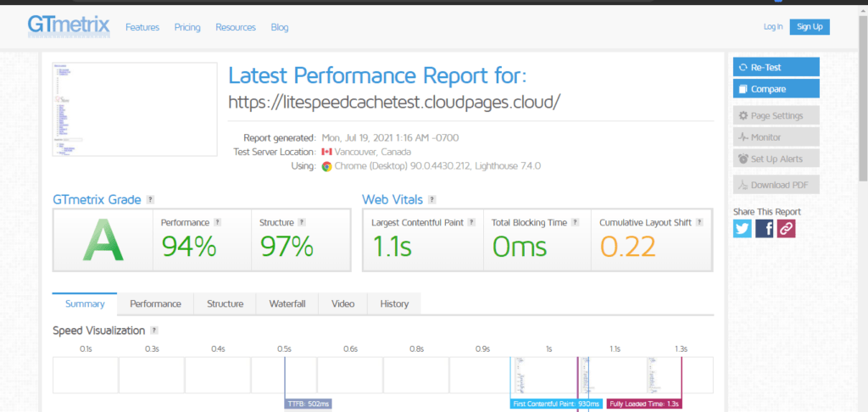
Task: Click Download PDF button
Action: 776,185
